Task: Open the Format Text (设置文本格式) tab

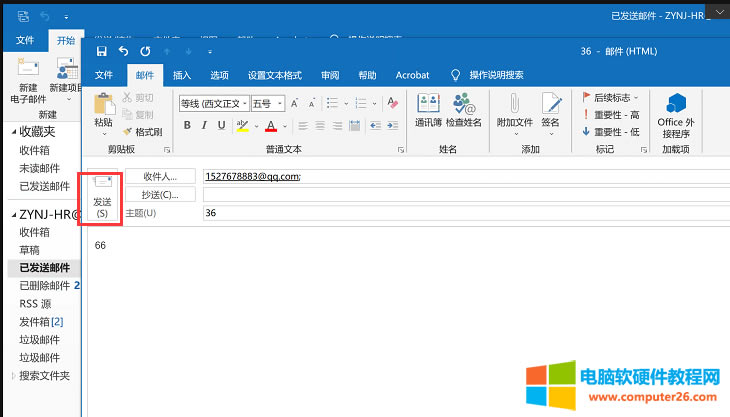Action: coord(274,75)
